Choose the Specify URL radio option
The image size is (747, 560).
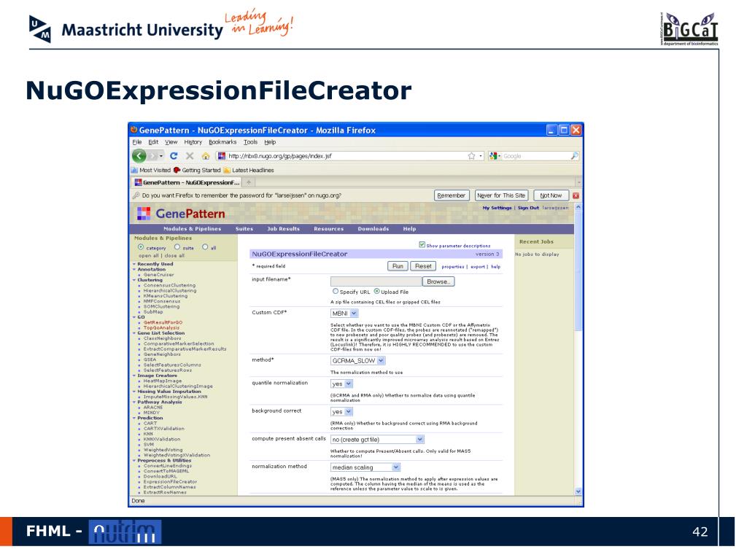(336, 291)
